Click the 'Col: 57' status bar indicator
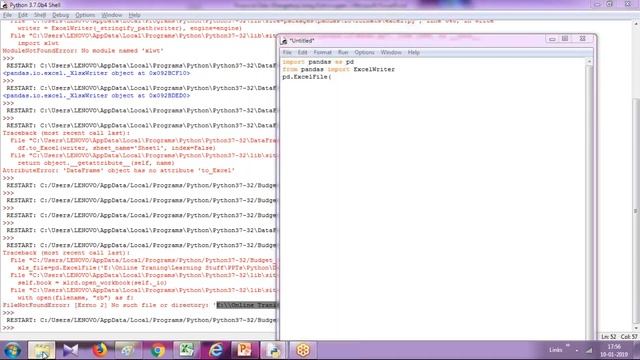Viewport: 640px width, 360px height. pyautogui.click(x=629, y=337)
